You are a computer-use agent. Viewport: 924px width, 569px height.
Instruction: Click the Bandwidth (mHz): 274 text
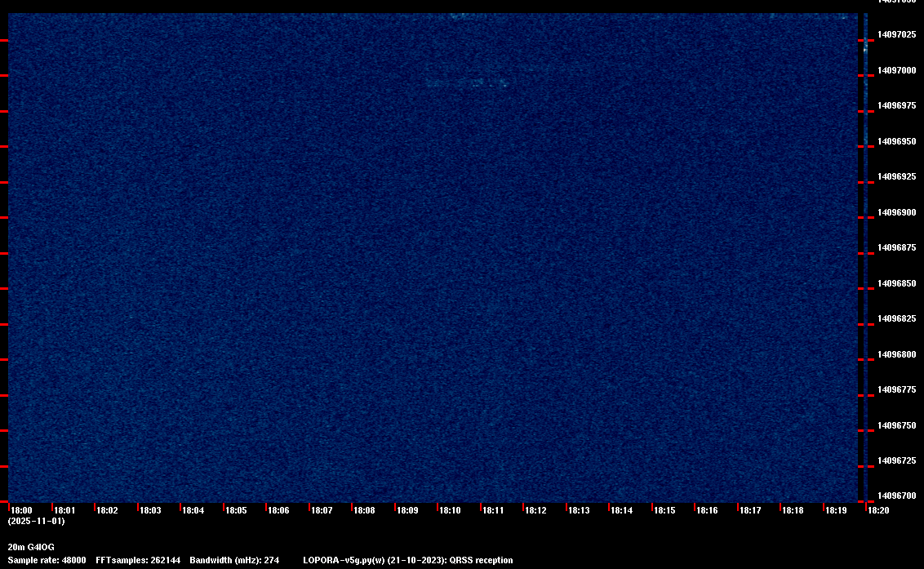click(x=234, y=560)
